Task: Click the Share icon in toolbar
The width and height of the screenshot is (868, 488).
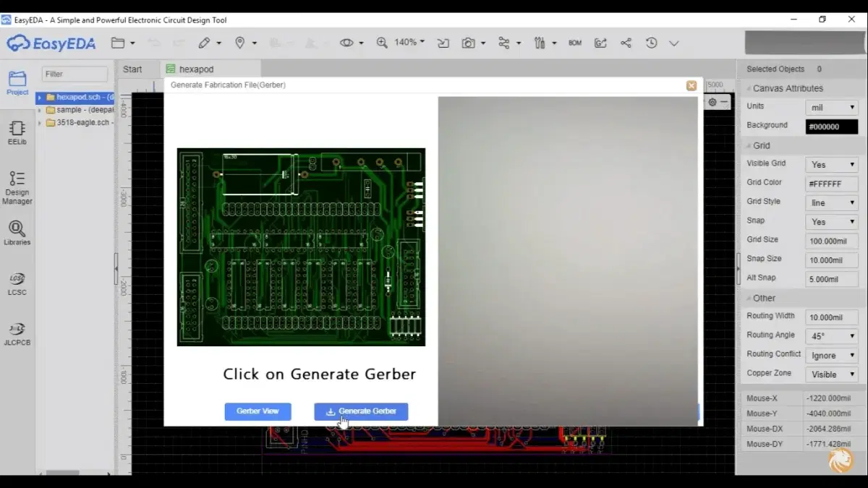Action: (626, 43)
